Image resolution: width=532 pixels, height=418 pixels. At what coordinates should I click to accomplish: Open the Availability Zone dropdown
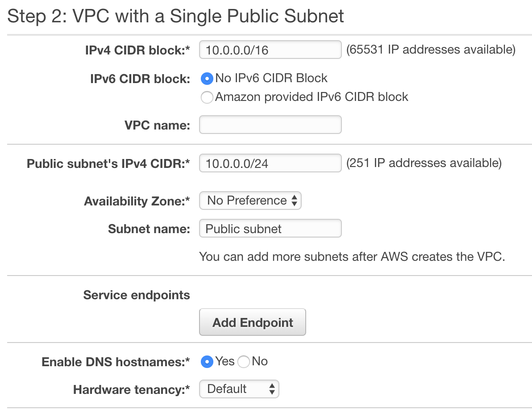click(250, 201)
